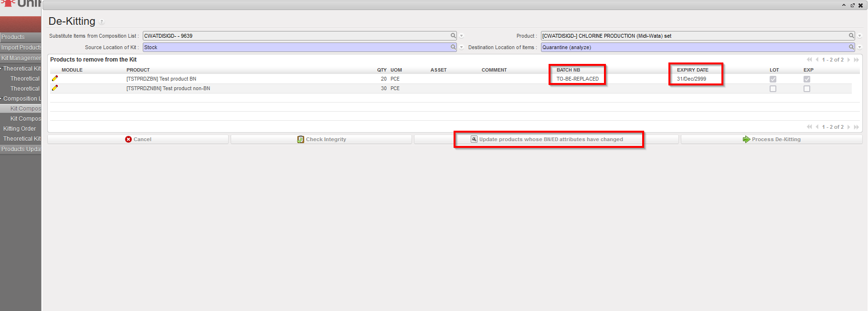Viewport: 868px width, 311px height.
Task: Open the help icon beside De-Kitting title
Action: 102,22
